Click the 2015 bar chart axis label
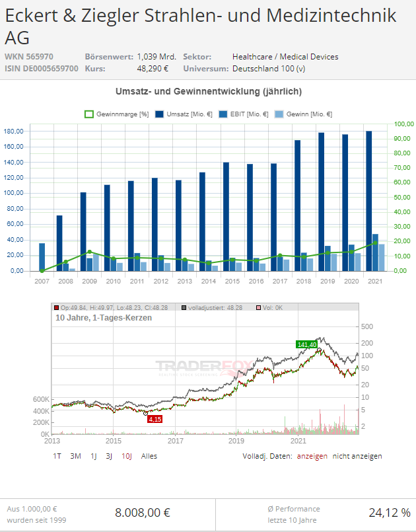This screenshot has width=416, height=532. 232,282
